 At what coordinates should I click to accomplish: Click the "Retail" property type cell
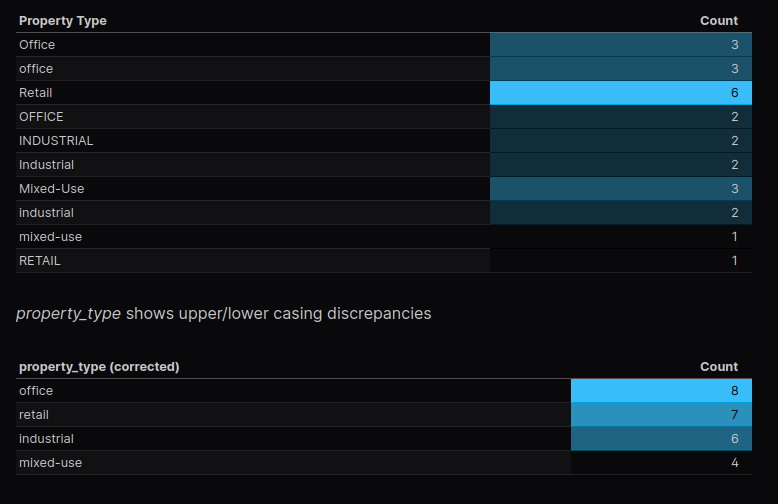click(x=36, y=93)
